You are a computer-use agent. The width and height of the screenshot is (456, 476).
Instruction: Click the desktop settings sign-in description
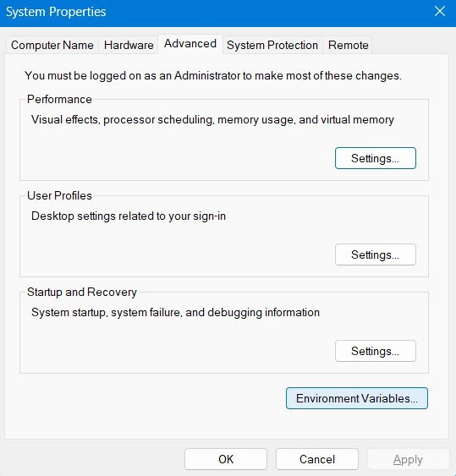pos(129,216)
